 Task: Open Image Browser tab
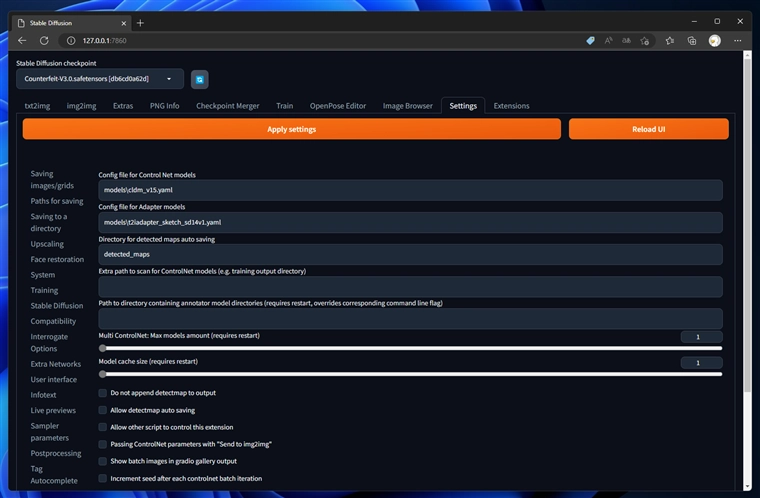pyautogui.click(x=408, y=106)
